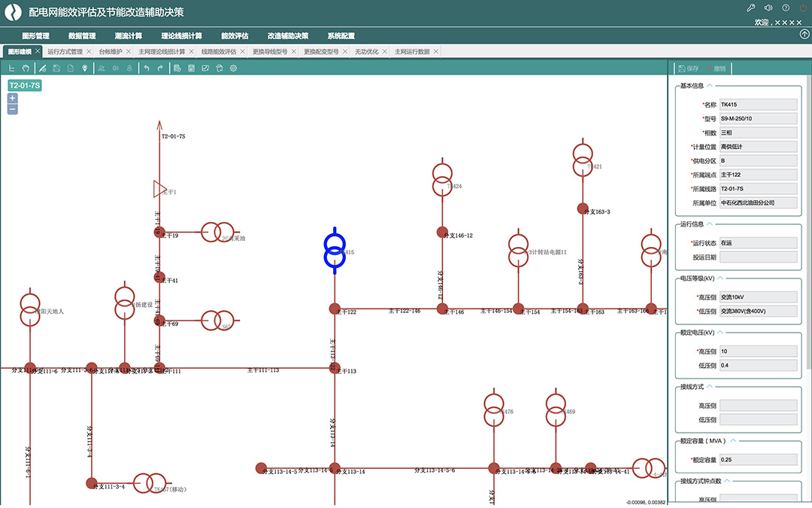Collapse the 运行信息 section
The width and height of the screenshot is (812, 508).
pos(710,224)
